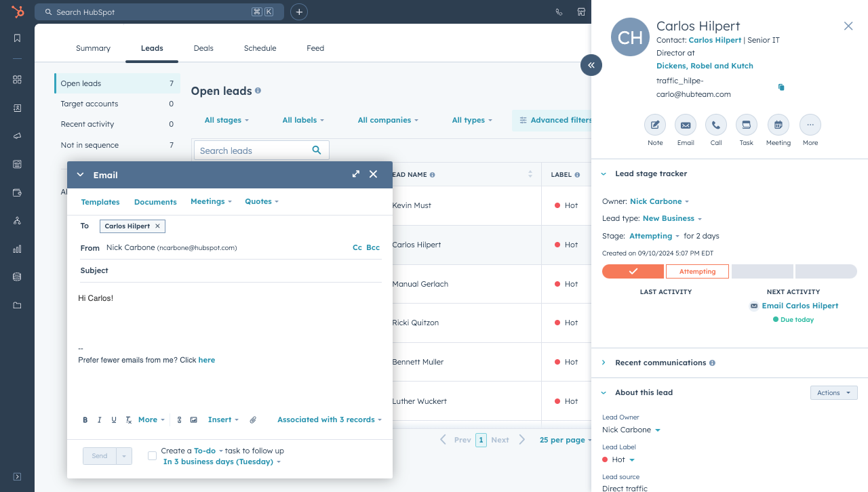
Task: Click the Attempting stage in the progress tracker
Action: (x=697, y=272)
